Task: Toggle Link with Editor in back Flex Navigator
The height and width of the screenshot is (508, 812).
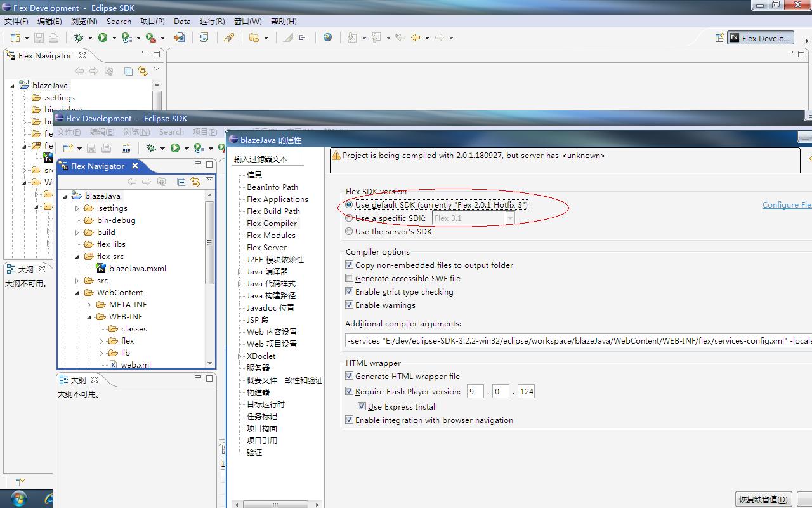Action: (143, 71)
